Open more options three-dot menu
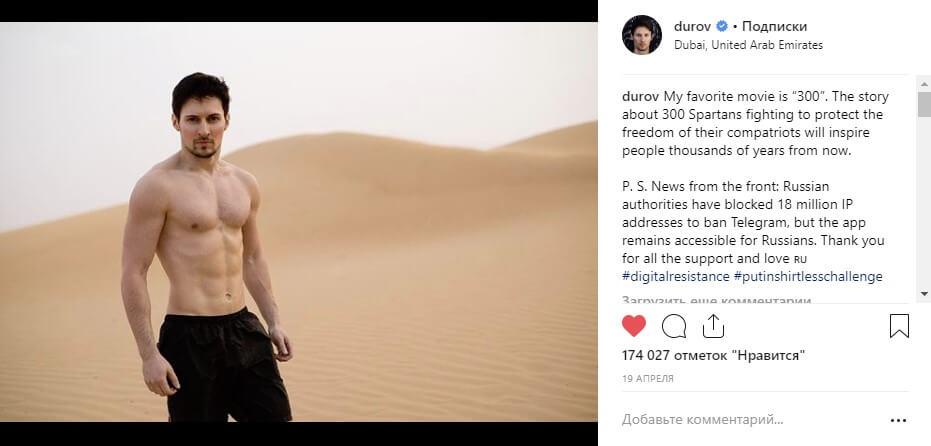This screenshot has width=931, height=446. pos(898,420)
